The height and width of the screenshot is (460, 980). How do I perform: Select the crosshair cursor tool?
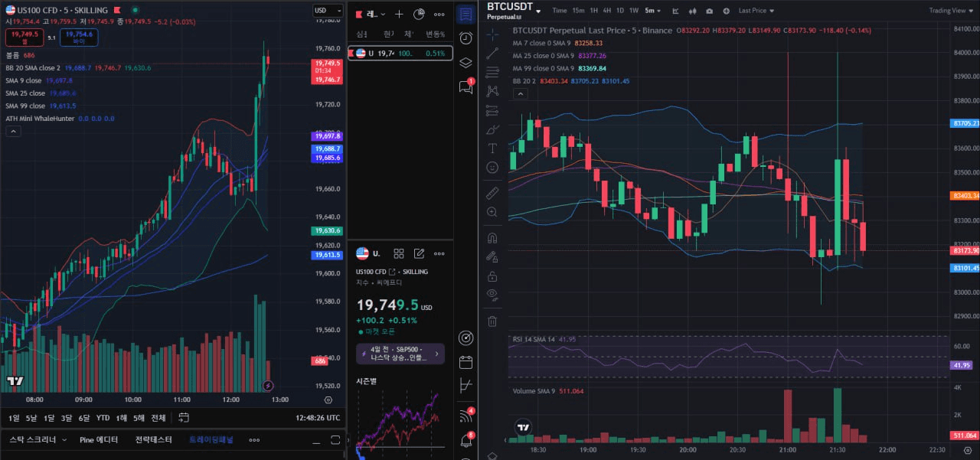[x=492, y=33]
